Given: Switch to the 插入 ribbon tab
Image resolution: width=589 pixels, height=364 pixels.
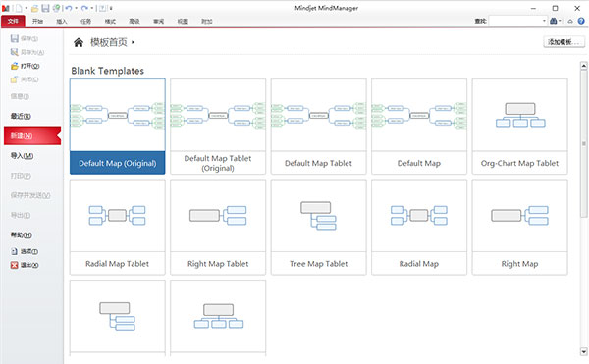Looking at the screenshot, I should point(62,21).
